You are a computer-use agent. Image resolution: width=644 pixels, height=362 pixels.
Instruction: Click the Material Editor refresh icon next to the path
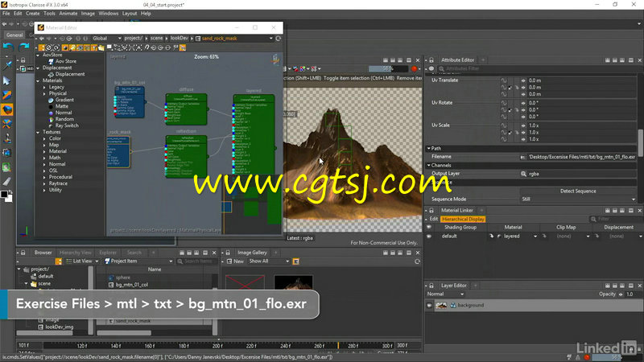[278, 38]
